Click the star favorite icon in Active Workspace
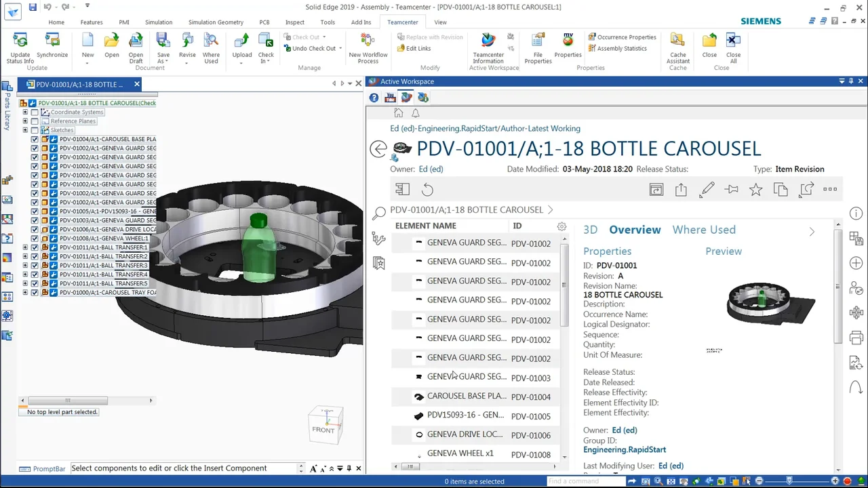The height and width of the screenshot is (488, 868). pyautogui.click(x=755, y=190)
